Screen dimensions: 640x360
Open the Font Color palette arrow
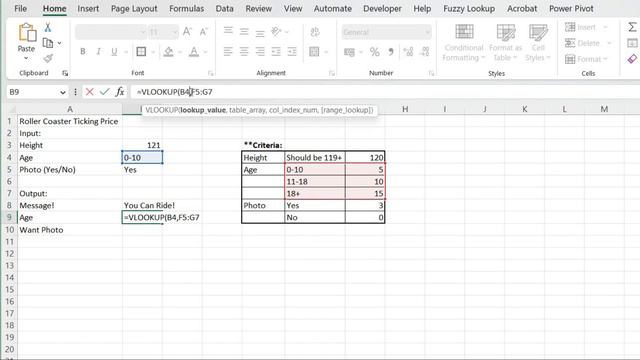coord(205,52)
